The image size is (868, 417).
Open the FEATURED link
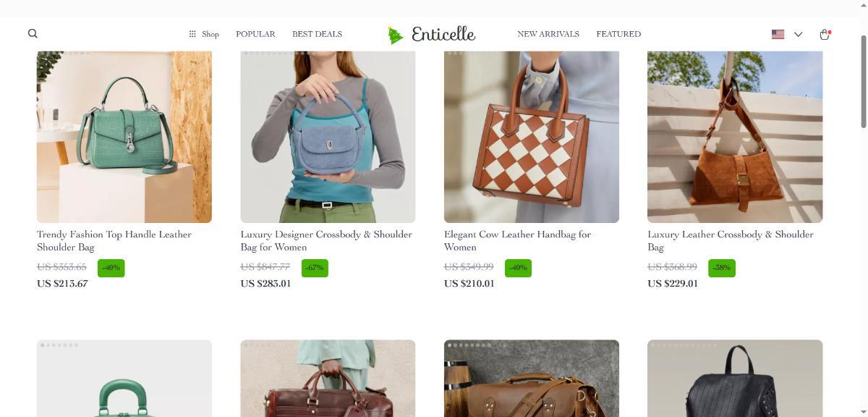(x=618, y=34)
